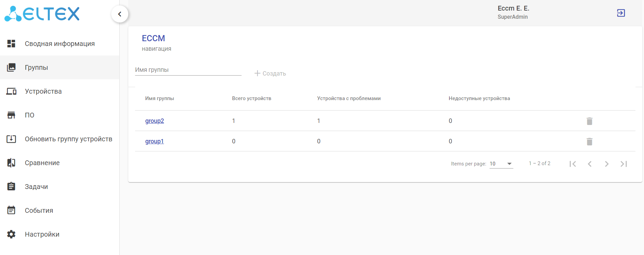Go to the previous page arrow
Viewport: 644px width, 255px height.
tap(590, 164)
